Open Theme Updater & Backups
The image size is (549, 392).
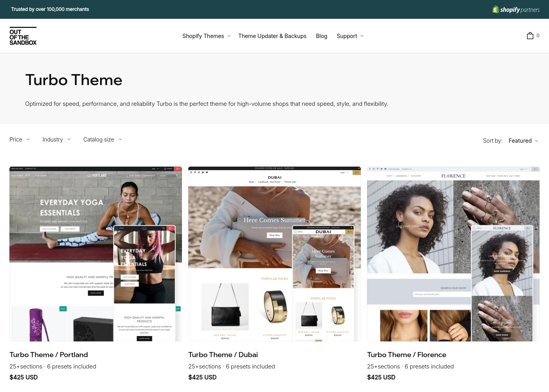pos(272,36)
